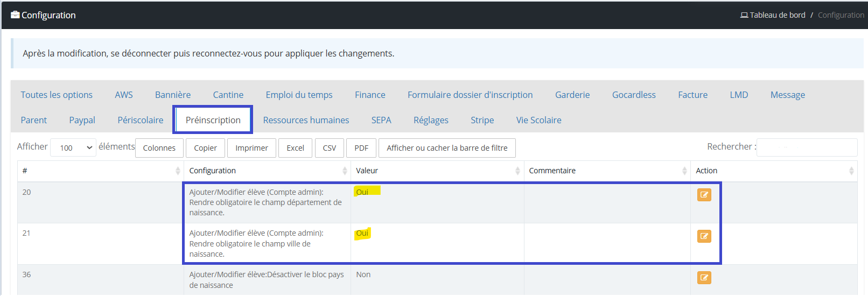Click the Imprimer button
Viewport: 868px width, 296px height.
pyautogui.click(x=251, y=148)
